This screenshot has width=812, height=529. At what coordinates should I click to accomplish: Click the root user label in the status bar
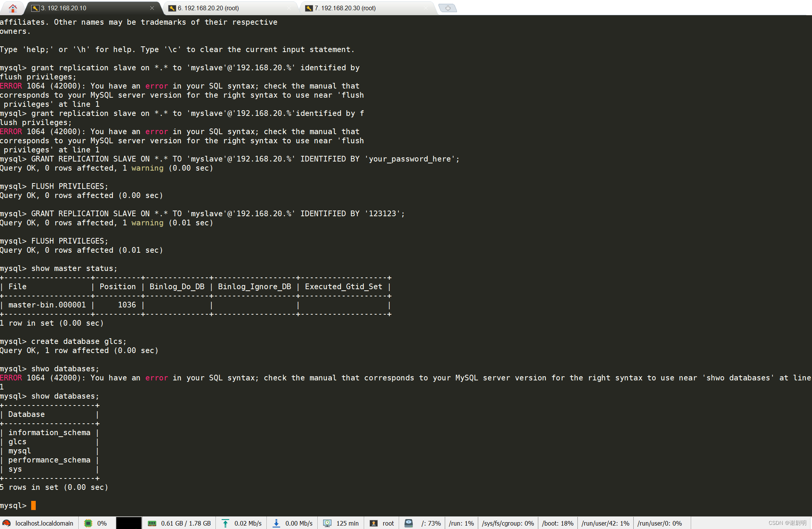pyautogui.click(x=388, y=523)
